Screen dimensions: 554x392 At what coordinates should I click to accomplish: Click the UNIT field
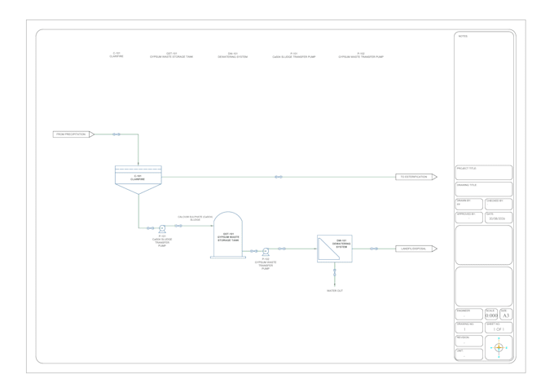[468, 355]
